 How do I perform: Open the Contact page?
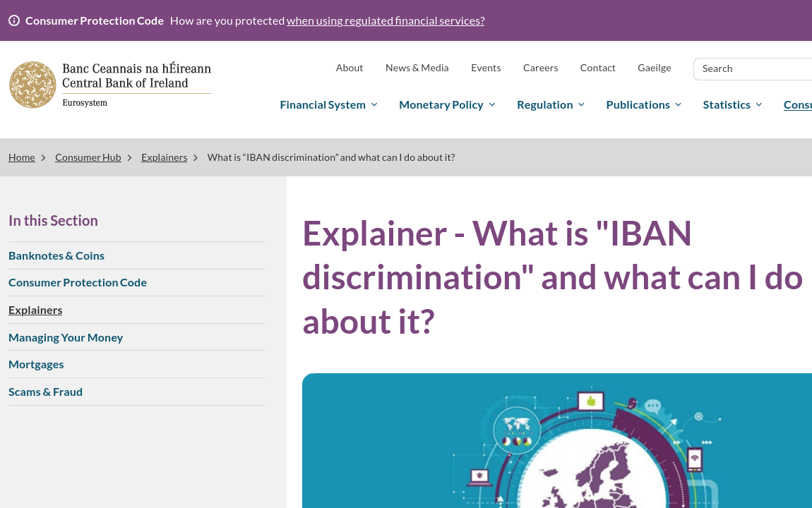[x=597, y=68]
